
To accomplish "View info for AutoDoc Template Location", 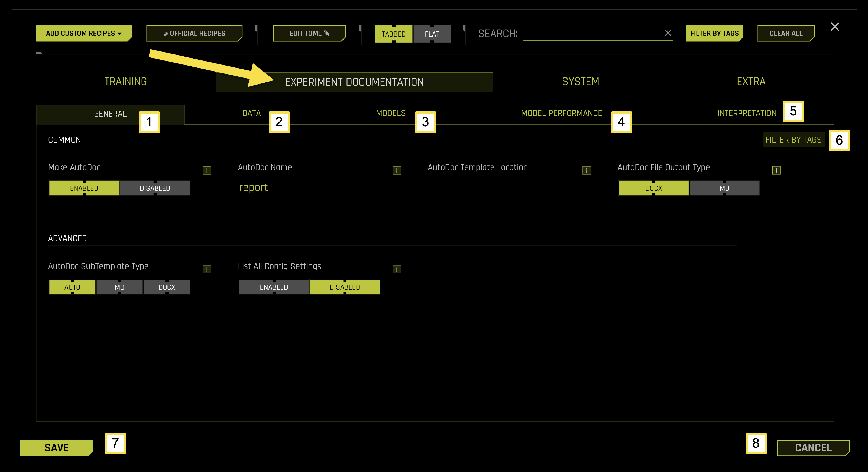I will (x=586, y=170).
